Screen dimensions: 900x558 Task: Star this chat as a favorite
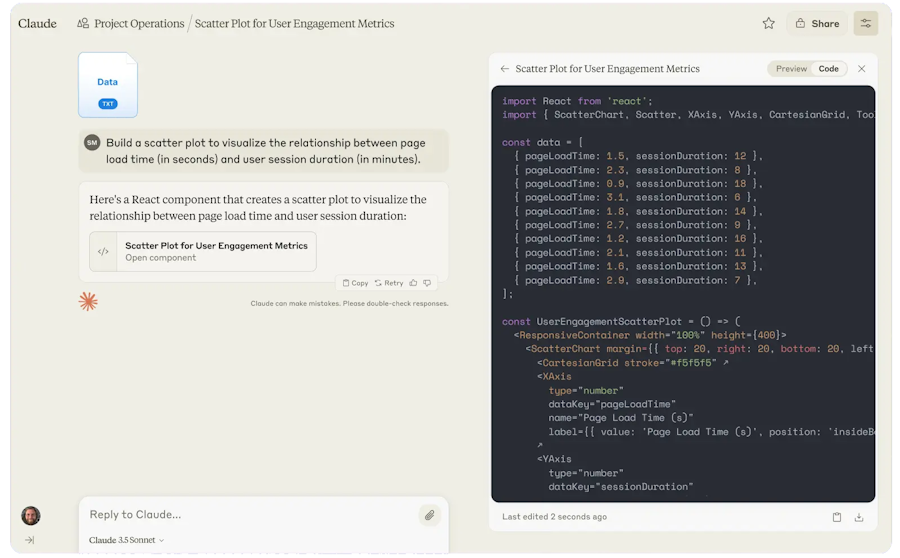[x=768, y=23]
